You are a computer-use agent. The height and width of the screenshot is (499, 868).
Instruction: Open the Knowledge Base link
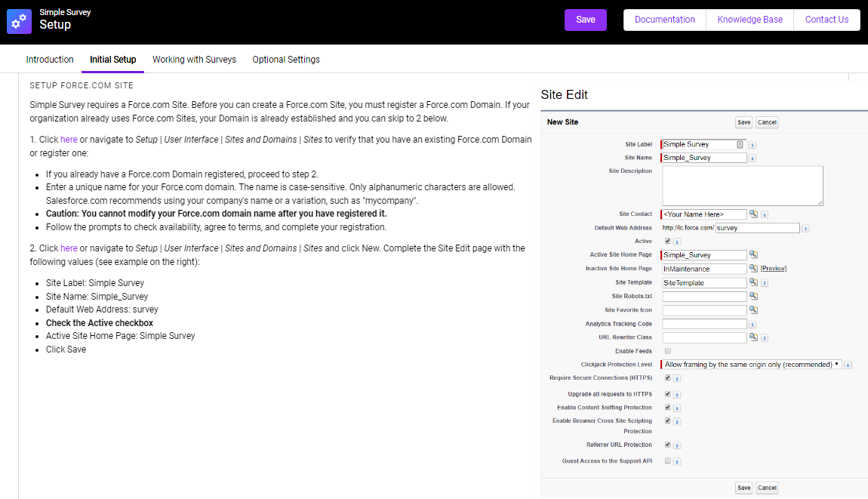pyautogui.click(x=750, y=20)
